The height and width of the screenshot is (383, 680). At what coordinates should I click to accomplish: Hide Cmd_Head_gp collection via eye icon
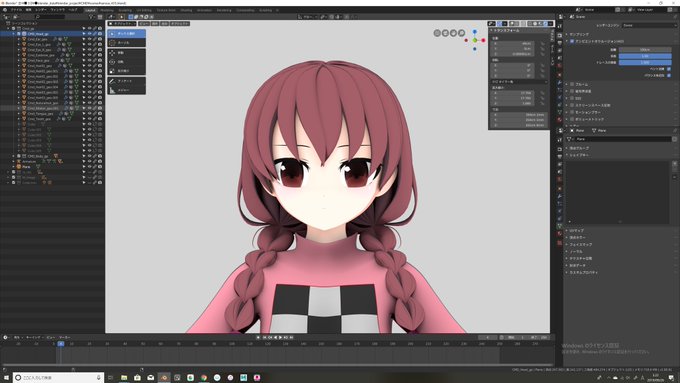click(89, 33)
